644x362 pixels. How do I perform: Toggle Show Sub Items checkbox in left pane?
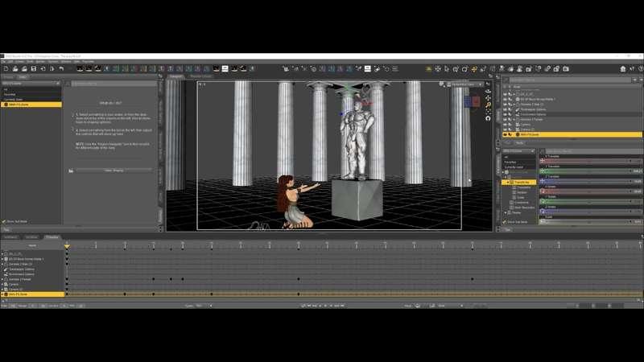coord(4,222)
